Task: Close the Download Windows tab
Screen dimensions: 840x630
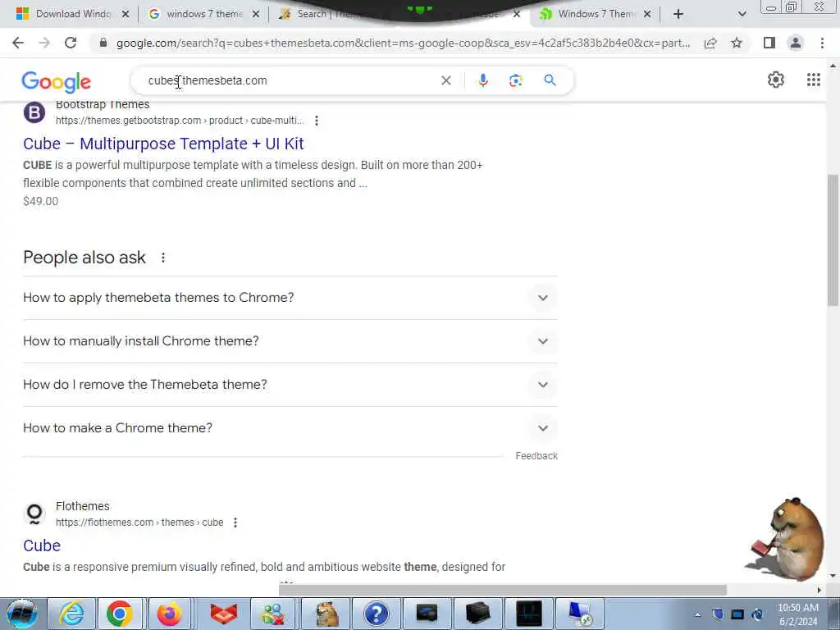Action: 126,15
